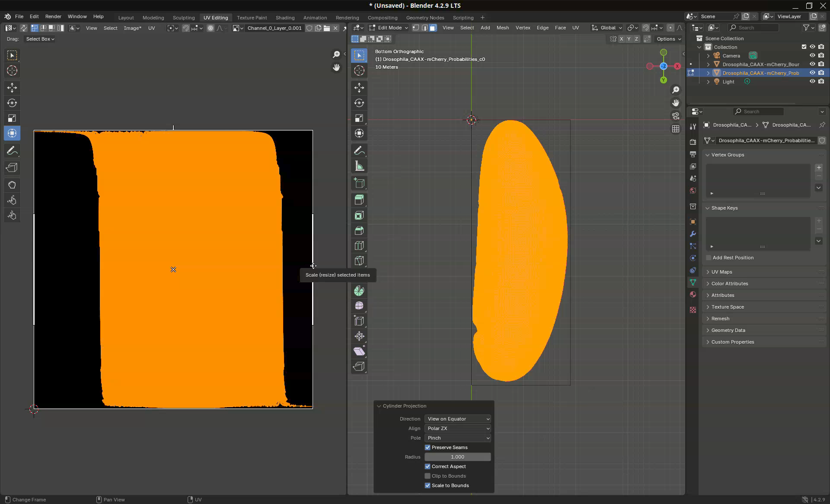Expand the UV Maps panel
The image size is (830, 504).
pos(721,272)
